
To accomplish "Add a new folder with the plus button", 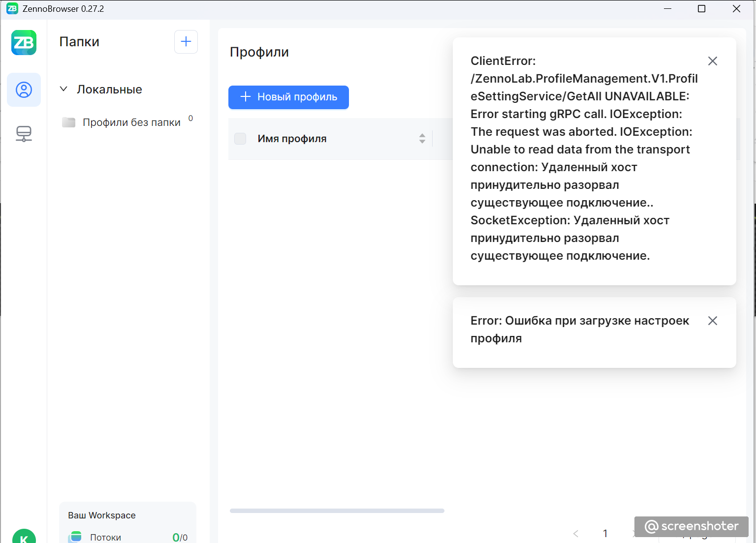I will (x=186, y=42).
